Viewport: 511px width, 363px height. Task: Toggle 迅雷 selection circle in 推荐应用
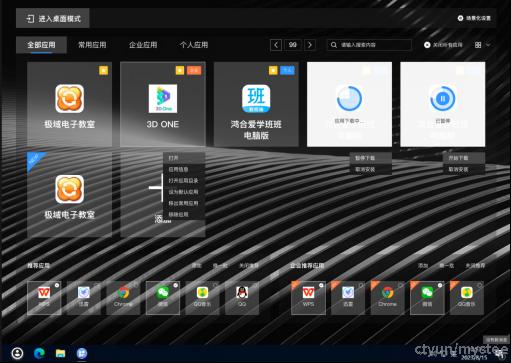coord(97,285)
